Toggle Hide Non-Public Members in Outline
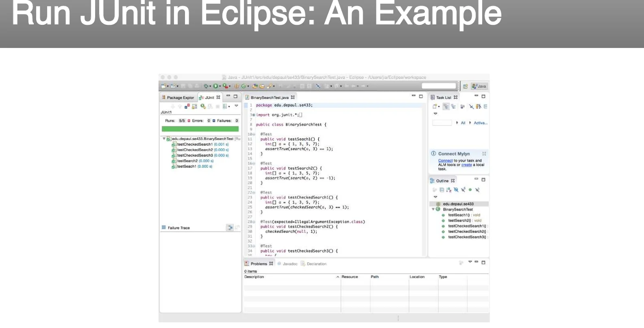 [x=470, y=190]
